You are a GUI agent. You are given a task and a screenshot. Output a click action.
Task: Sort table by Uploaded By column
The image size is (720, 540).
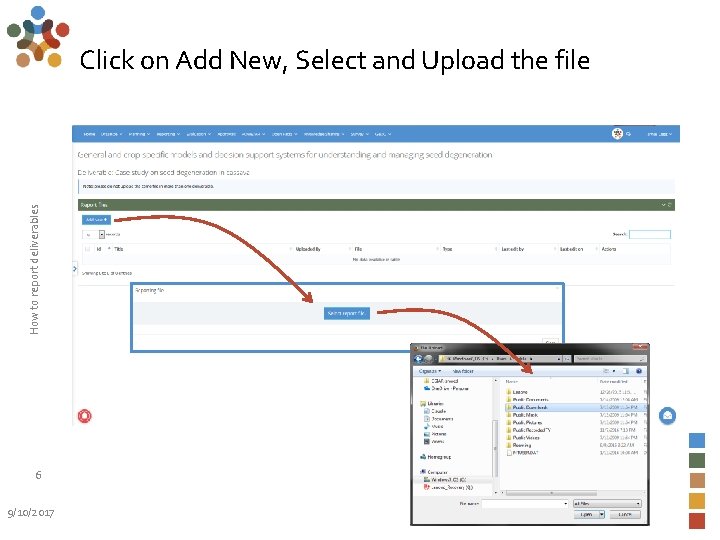[308, 249]
